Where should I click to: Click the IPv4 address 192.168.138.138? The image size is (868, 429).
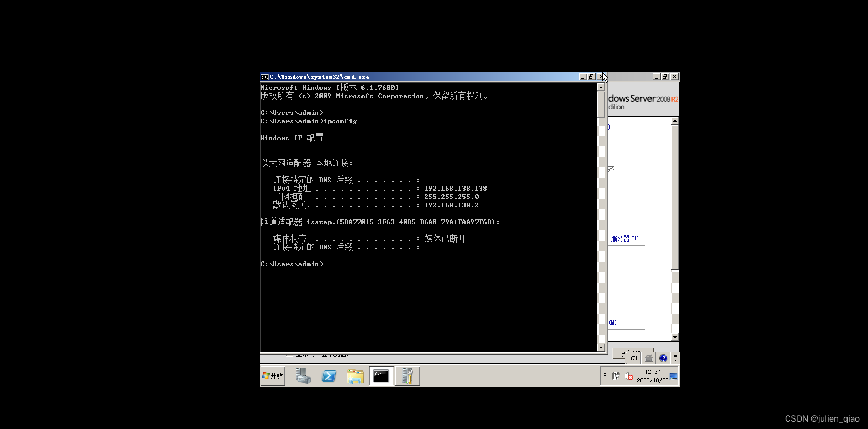tap(456, 189)
